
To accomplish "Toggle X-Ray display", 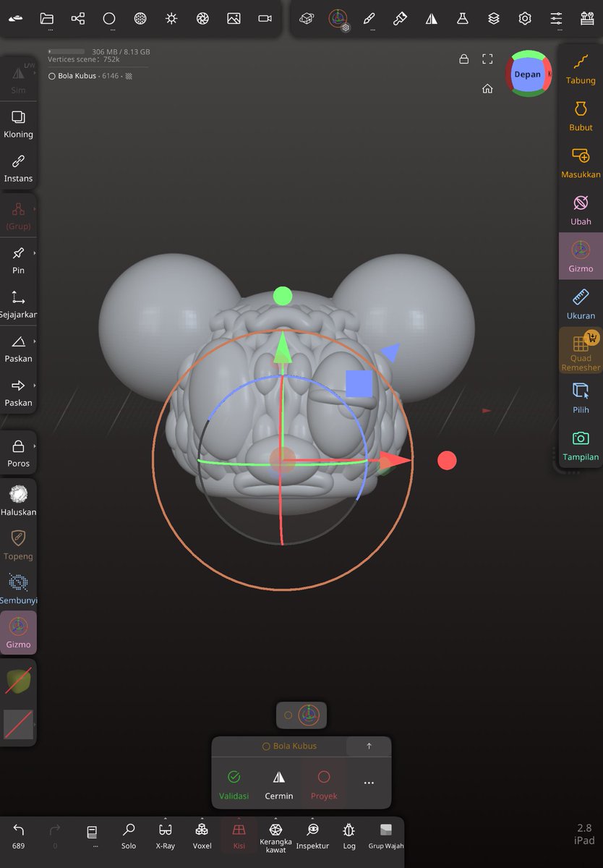I will 166,836.
